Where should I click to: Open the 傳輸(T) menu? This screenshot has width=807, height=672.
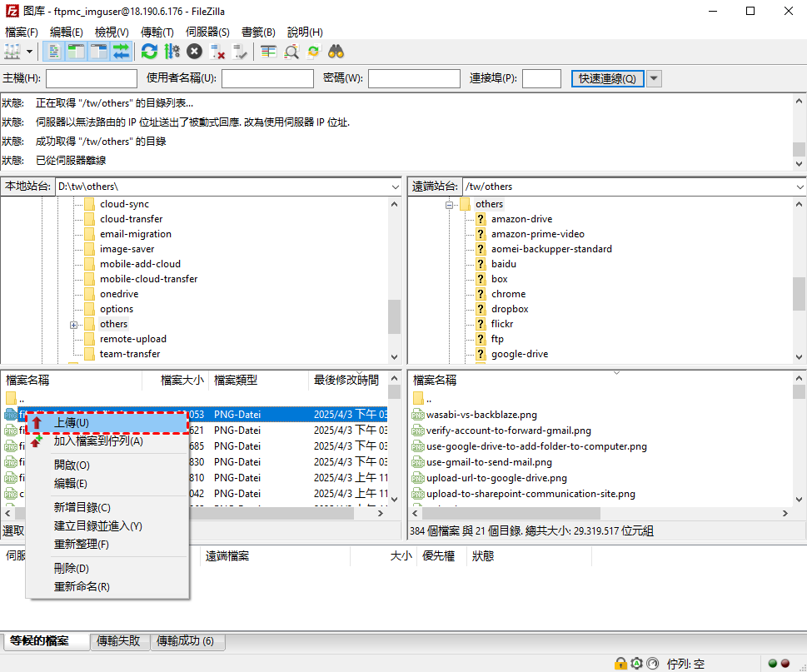click(x=157, y=32)
